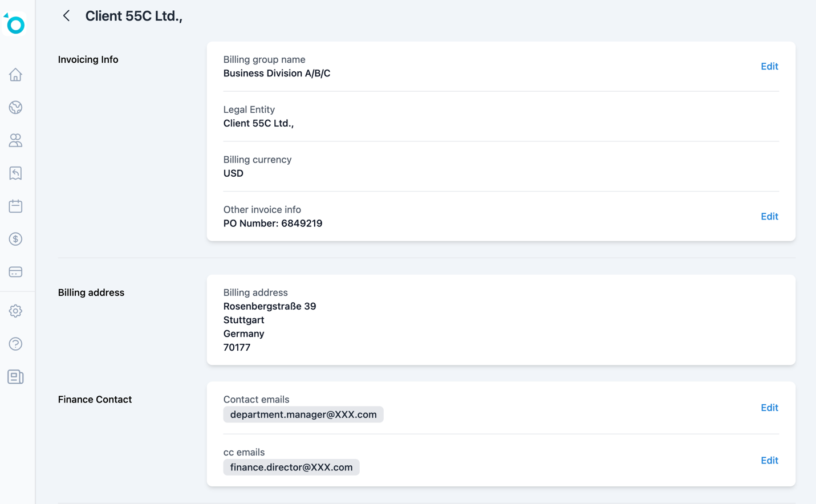Screen dimensions: 816x504
Task: Open Settings gear icon in sidebar
Action: 15,311
